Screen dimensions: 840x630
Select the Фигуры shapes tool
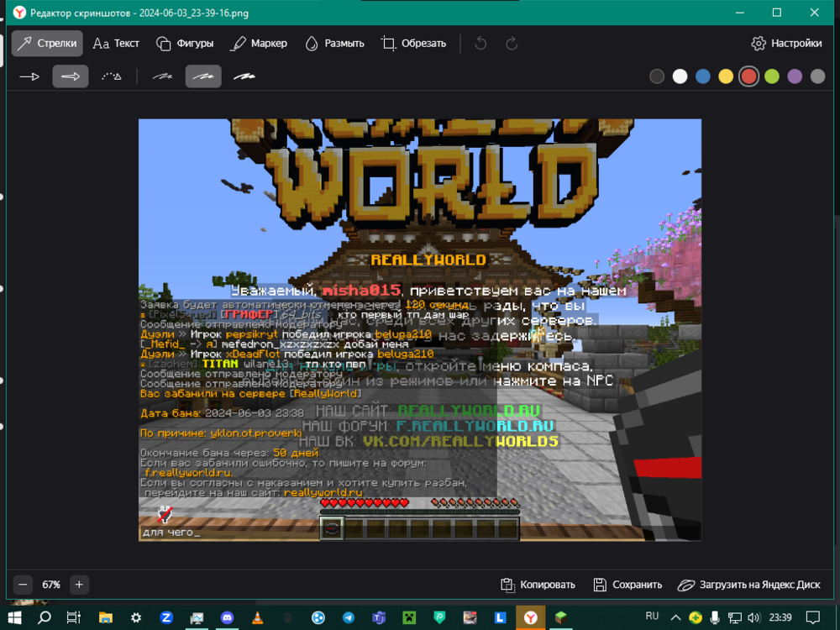coord(184,44)
